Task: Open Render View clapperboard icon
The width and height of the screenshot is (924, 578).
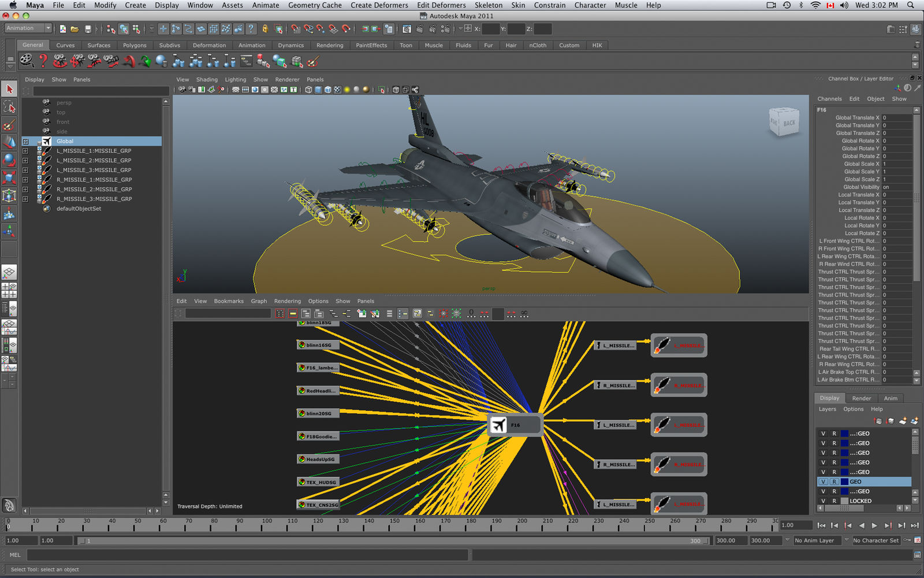Action: click(x=407, y=29)
